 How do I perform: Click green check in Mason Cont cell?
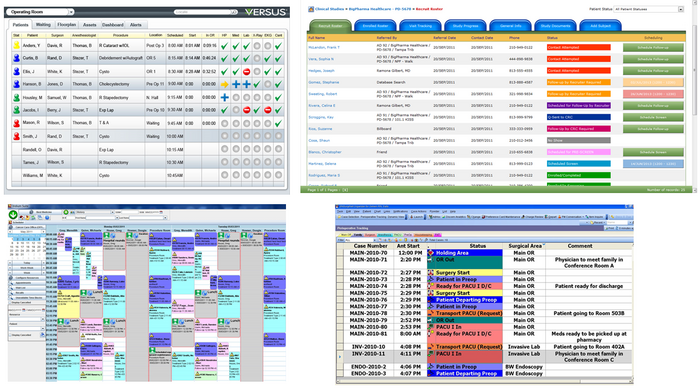(279, 123)
